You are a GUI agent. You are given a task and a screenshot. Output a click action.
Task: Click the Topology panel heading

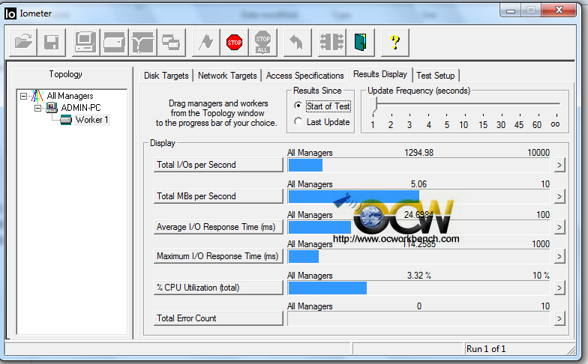coord(66,74)
